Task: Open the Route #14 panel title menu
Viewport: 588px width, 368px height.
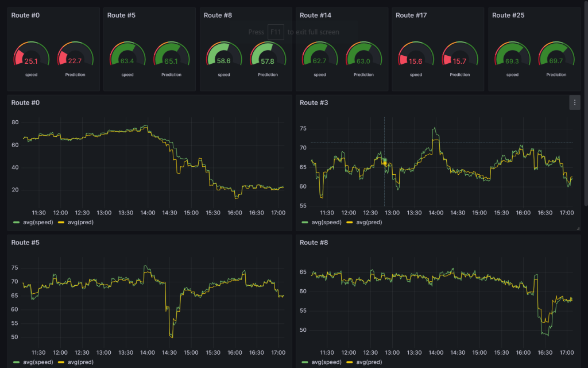Action: 315,15
